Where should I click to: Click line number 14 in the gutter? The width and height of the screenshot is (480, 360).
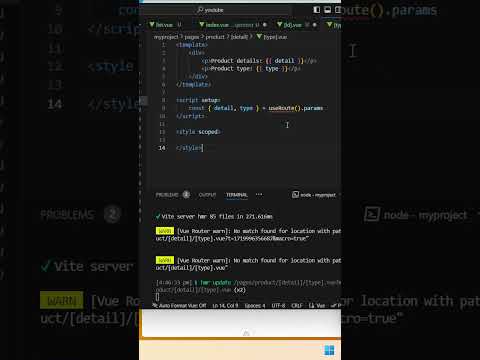tap(162, 148)
